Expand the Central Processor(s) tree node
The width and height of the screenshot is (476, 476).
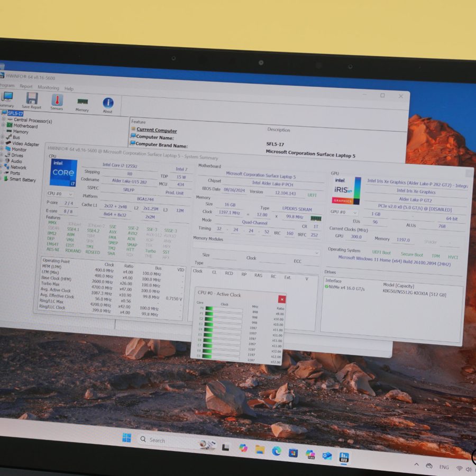(4, 119)
